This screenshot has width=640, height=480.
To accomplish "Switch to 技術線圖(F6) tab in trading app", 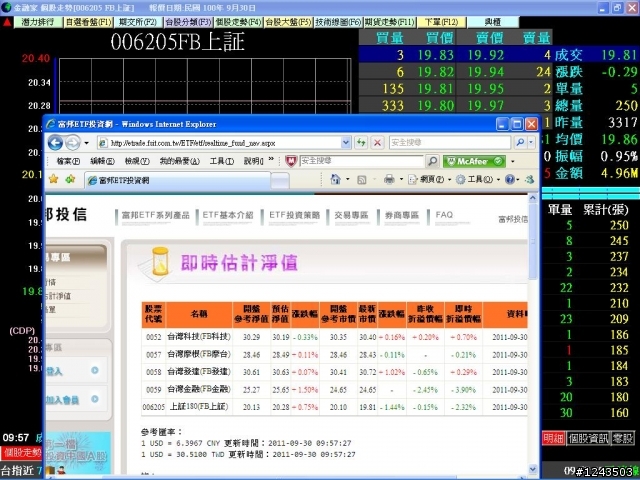I will [x=338, y=22].
